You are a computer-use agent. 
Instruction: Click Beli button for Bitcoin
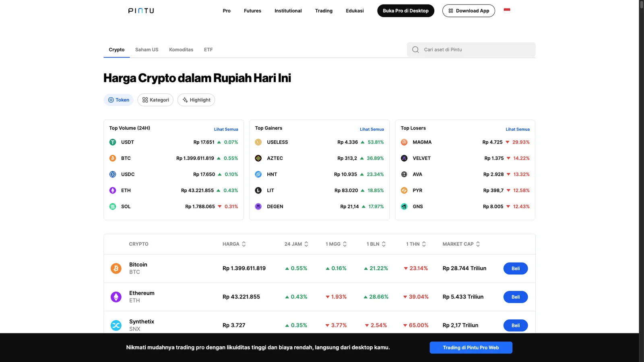click(516, 268)
